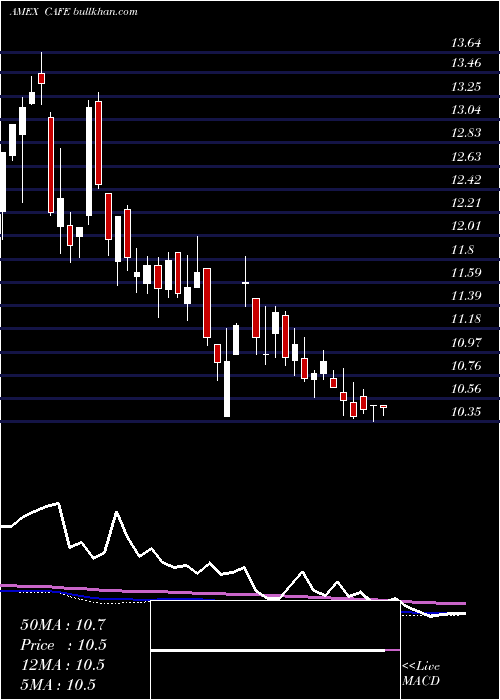Click the 11.39 price axis label
500x700 pixels.
tap(466, 296)
